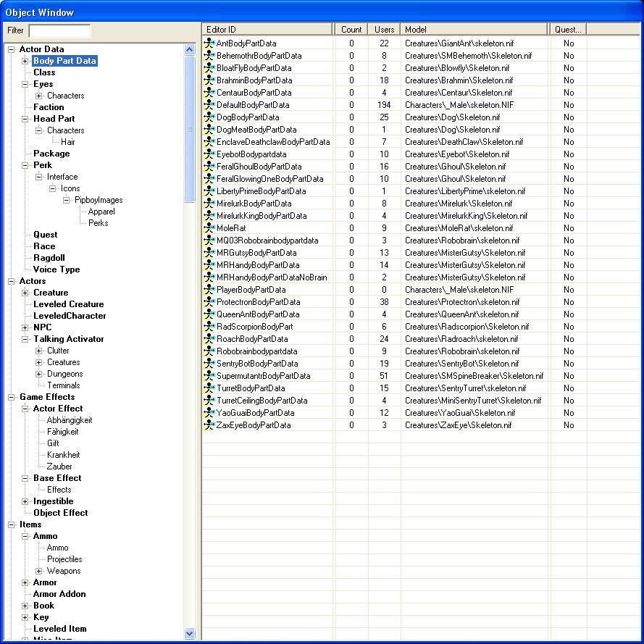Collapse the Actor Data tree node

[x=11, y=49]
